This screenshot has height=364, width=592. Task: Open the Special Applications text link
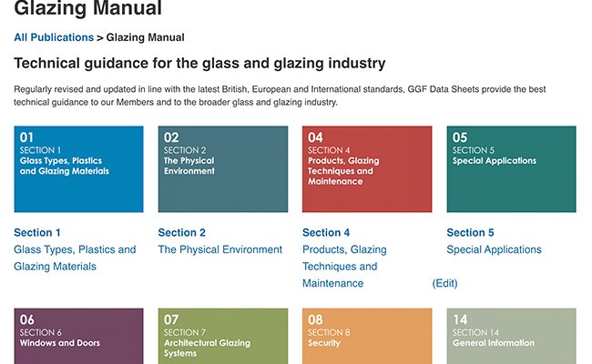494,249
